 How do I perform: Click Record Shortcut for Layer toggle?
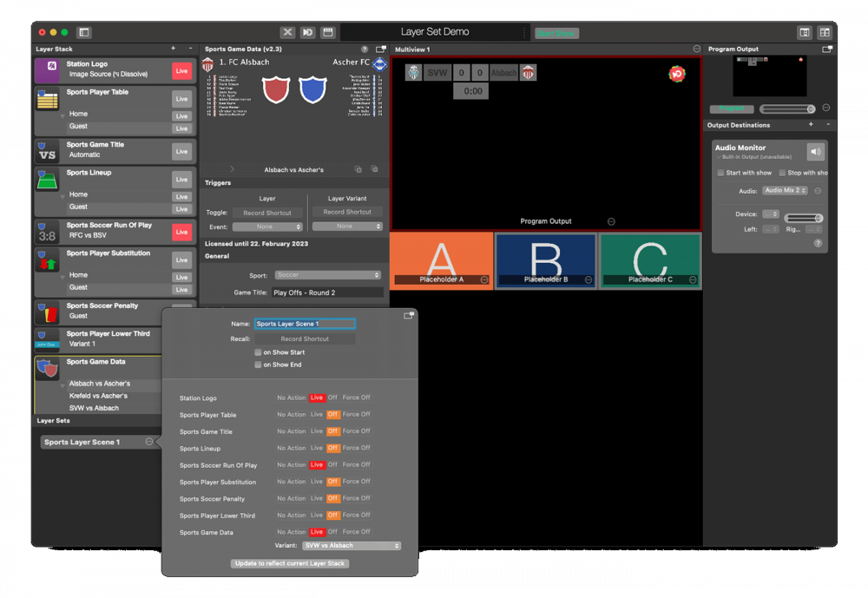click(267, 213)
